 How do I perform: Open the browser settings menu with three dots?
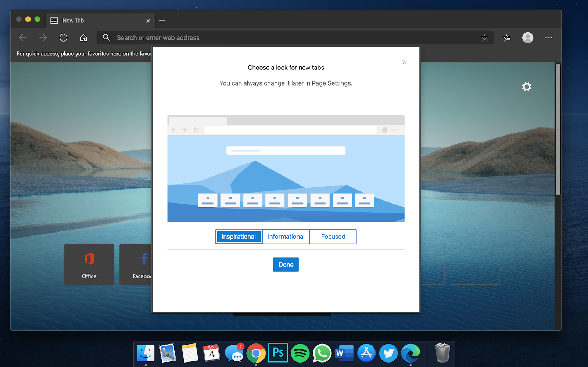tap(549, 37)
